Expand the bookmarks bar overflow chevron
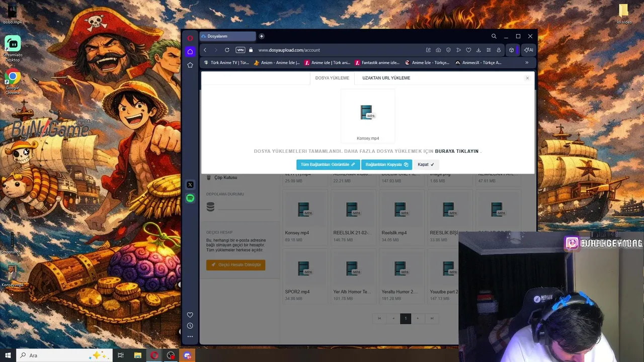This screenshot has height=362, width=644. click(527, 63)
